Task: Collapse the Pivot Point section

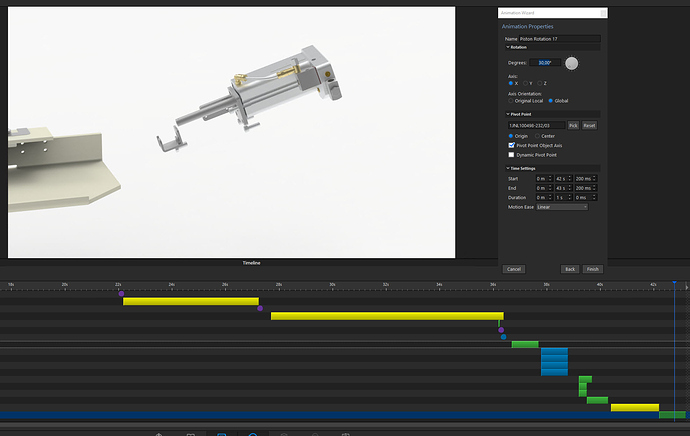Action: pyautogui.click(x=508, y=114)
